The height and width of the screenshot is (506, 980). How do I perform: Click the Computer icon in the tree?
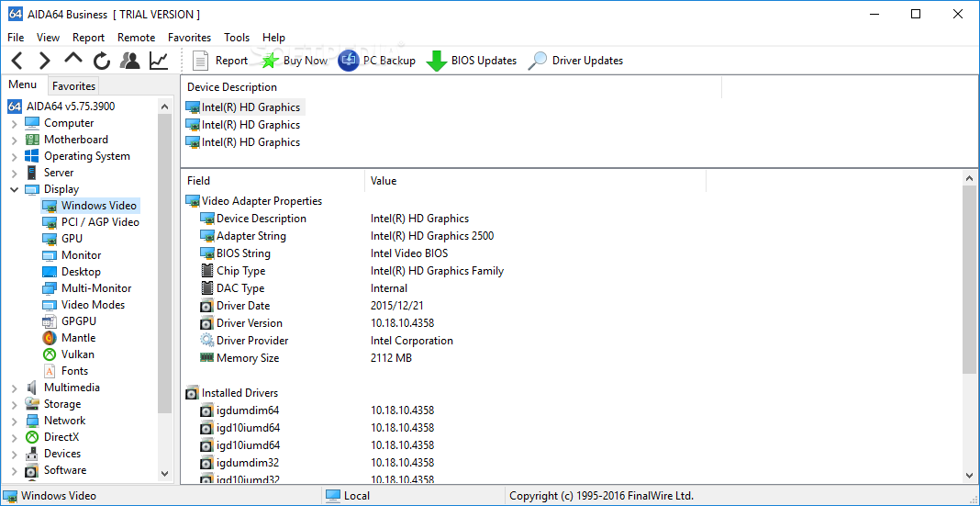pyautogui.click(x=32, y=123)
